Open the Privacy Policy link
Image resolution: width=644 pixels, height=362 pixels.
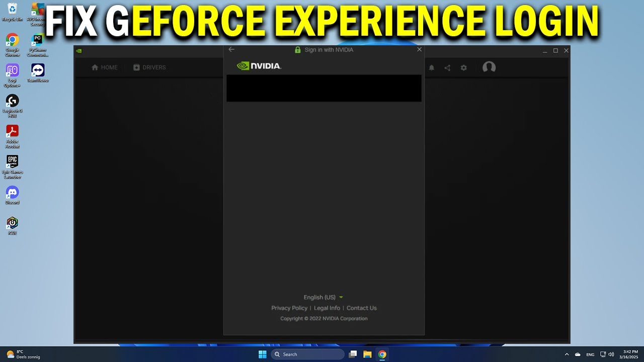click(x=289, y=308)
